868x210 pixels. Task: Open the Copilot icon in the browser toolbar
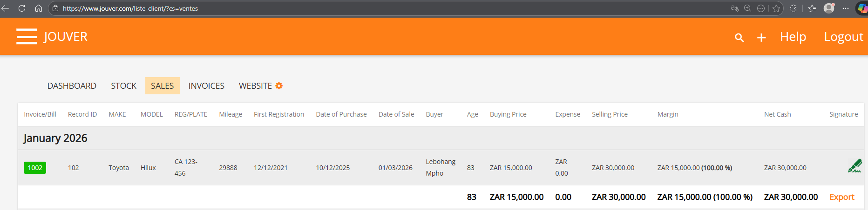(862, 8)
